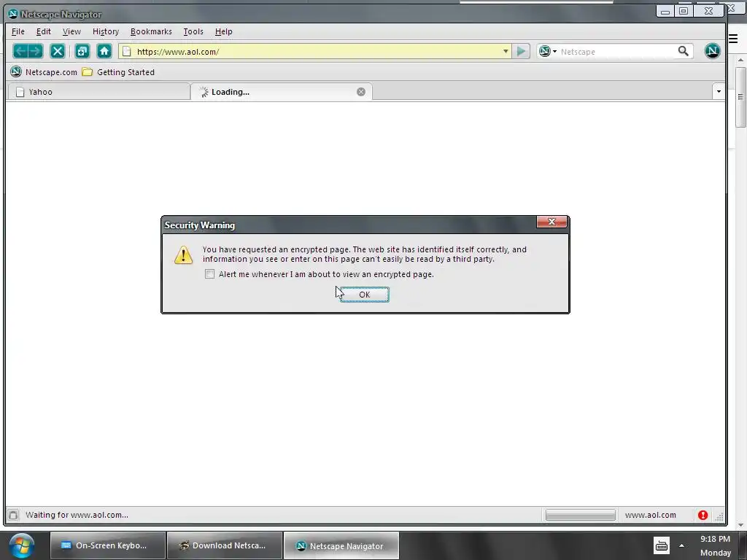Click the www.aol.com status bar text
This screenshot has width=747, height=560.
[650, 515]
